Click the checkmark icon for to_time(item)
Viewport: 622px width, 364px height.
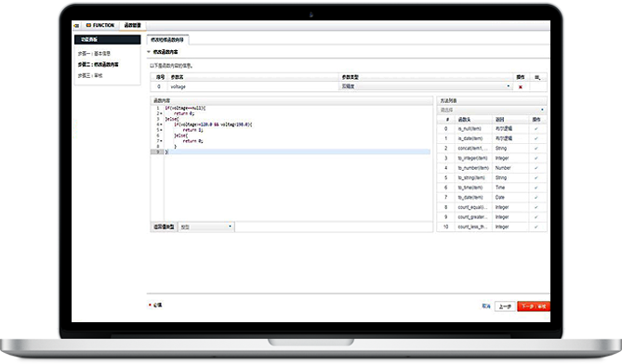pyautogui.click(x=536, y=188)
